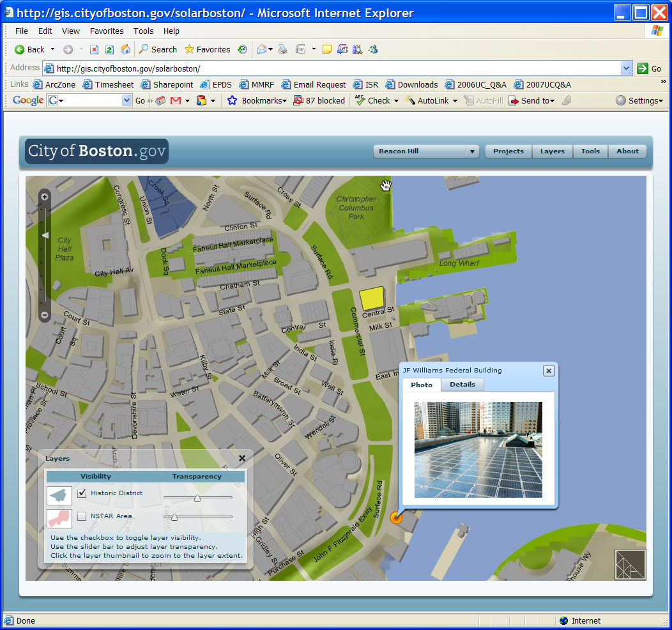Click the Edit with Word icon
The width and height of the screenshot is (672, 630).
pos(300,50)
